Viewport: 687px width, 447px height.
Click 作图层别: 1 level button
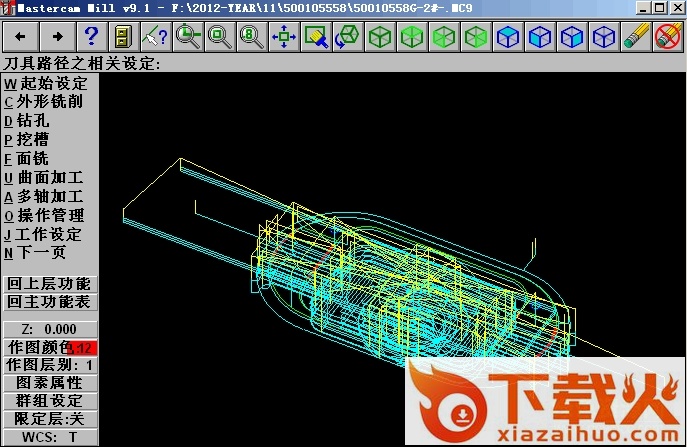(x=50, y=365)
